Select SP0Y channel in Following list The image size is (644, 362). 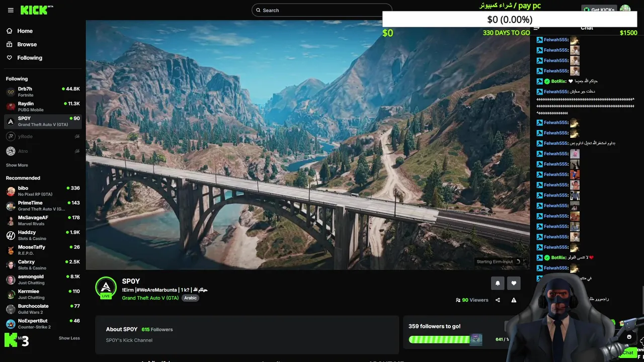pyautogui.click(x=43, y=121)
